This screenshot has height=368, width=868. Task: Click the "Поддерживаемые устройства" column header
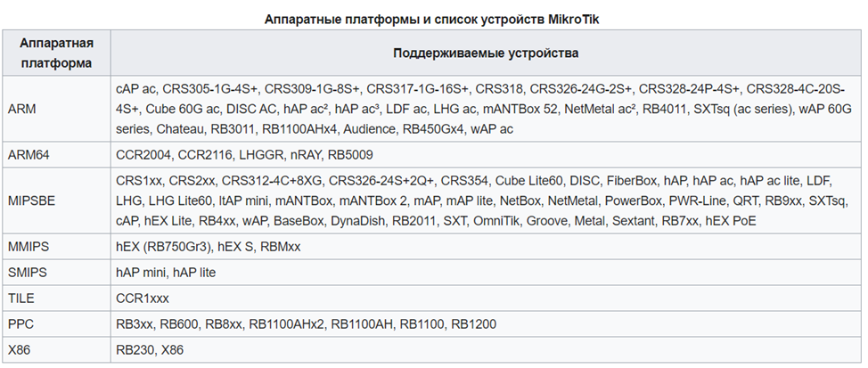486,53
